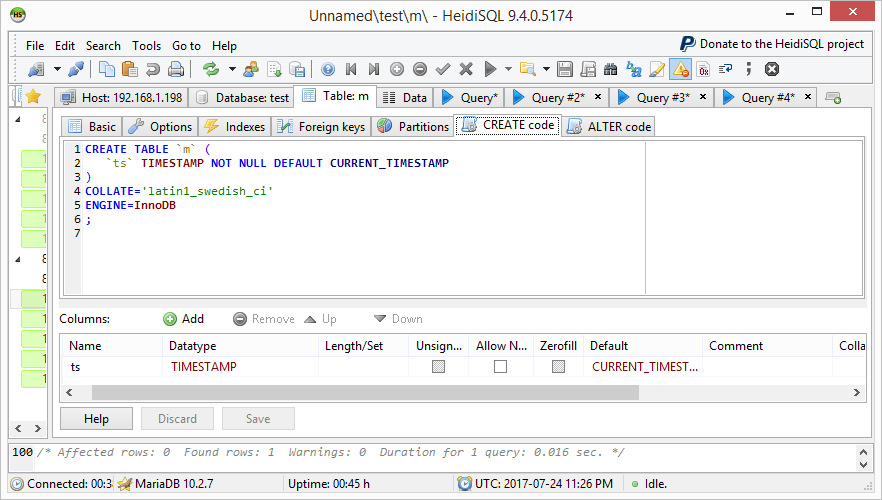Close the Query #3 tab
Image resolution: width=882 pixels, height=500 pixels.
(702, 97)
